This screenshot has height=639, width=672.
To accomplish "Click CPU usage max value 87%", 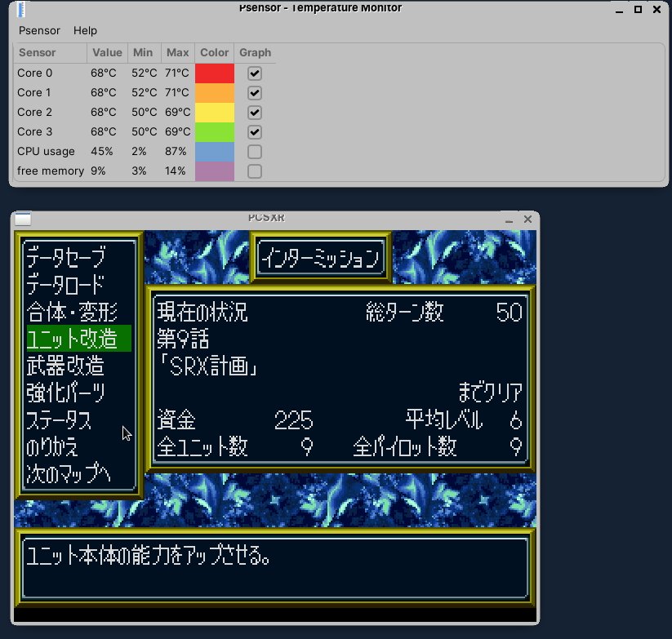I will (176, 152).
